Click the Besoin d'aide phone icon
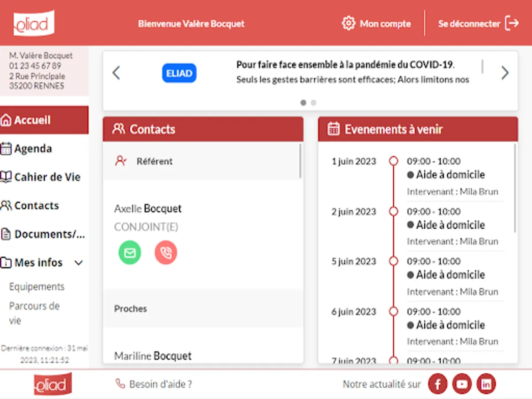 tap(120, 383)
